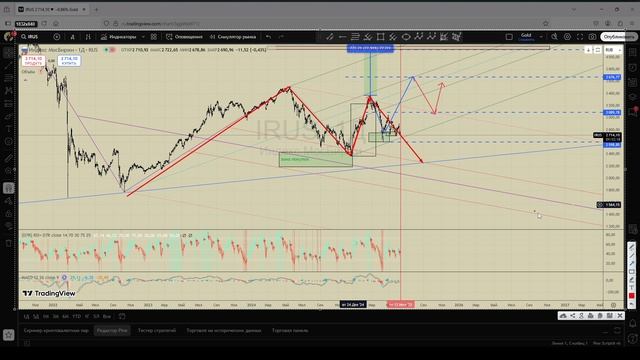The width and height of the screenshot is (640, 360).
Task: Open time axis settings gear
Action: (613, 305)
